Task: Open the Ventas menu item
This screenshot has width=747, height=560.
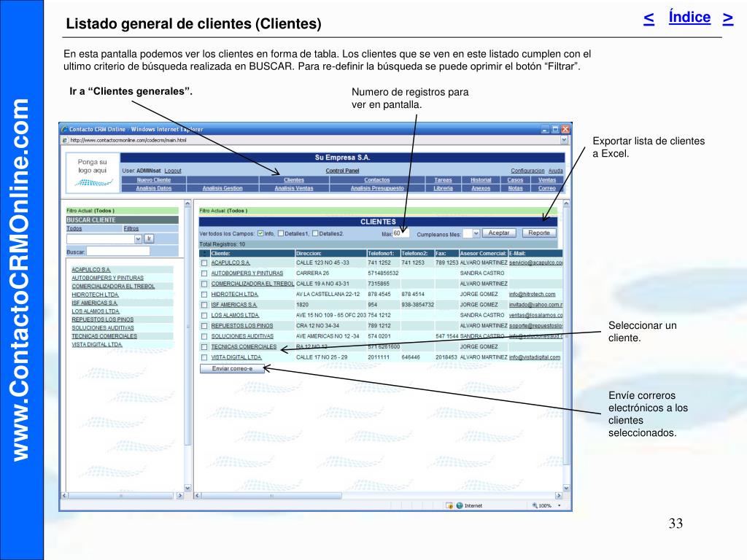Action: click(x=547, y=180)
